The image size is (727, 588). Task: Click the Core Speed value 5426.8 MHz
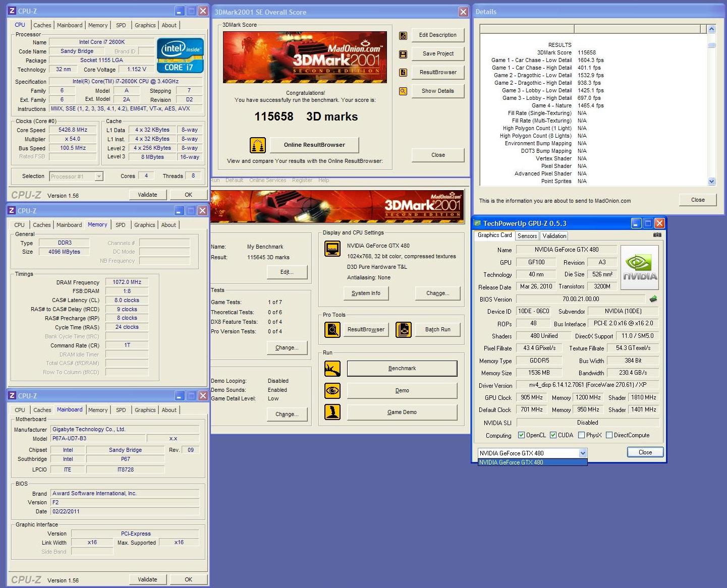pos(73,130)
